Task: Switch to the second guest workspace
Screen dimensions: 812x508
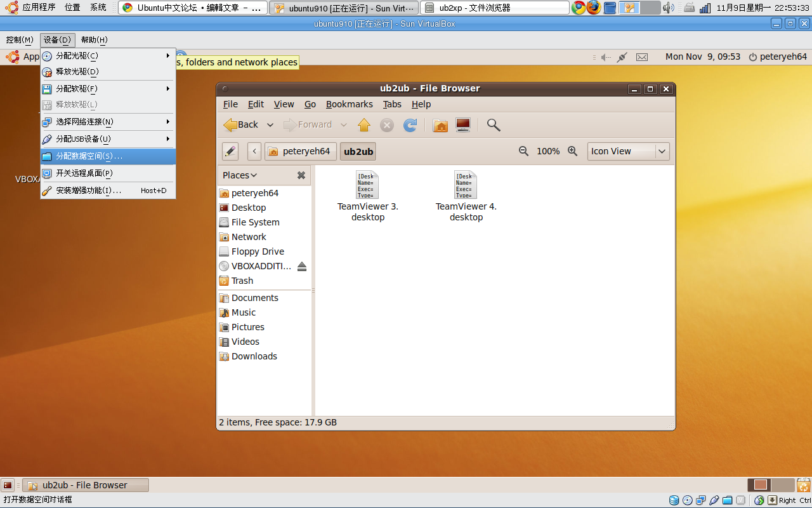Action: coord(783,485)
